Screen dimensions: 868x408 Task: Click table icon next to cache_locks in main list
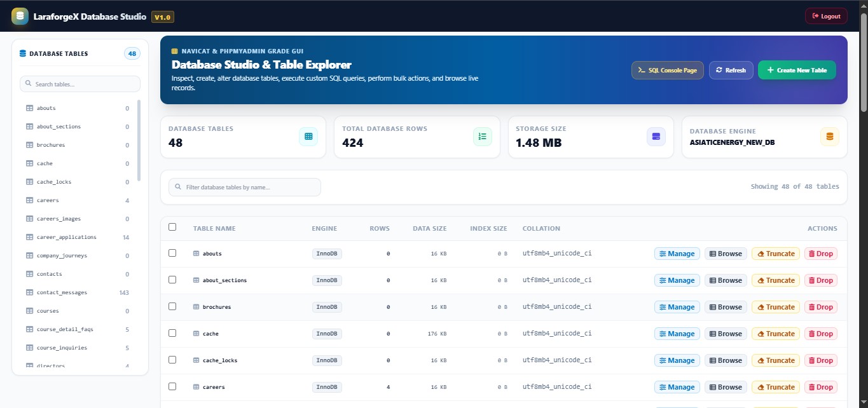(196, 360)
